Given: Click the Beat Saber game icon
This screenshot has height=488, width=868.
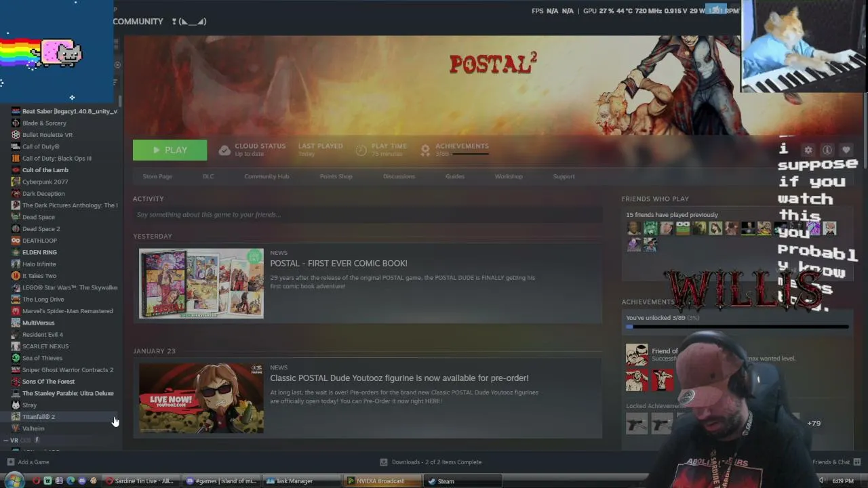Looking at the screenshot, I should click(16, 111).
